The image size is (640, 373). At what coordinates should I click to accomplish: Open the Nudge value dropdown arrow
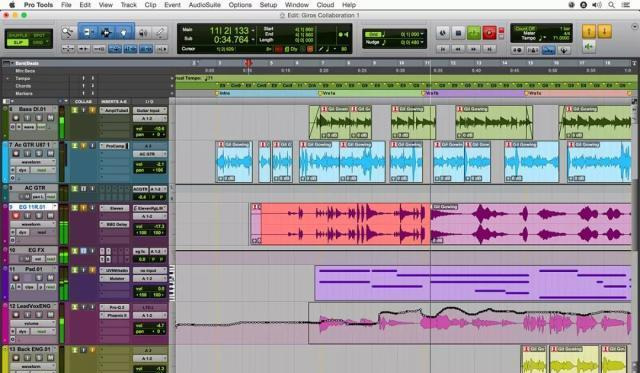click(422, 42)
